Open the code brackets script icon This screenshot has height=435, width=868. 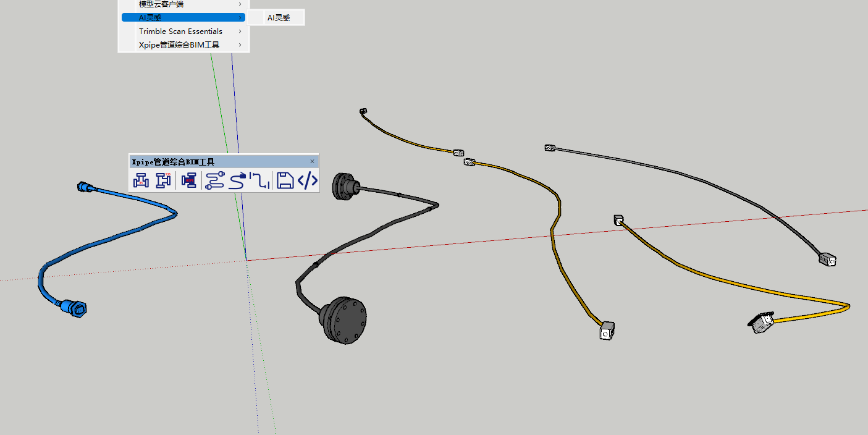pyautogui.click(x=308, y=181)
